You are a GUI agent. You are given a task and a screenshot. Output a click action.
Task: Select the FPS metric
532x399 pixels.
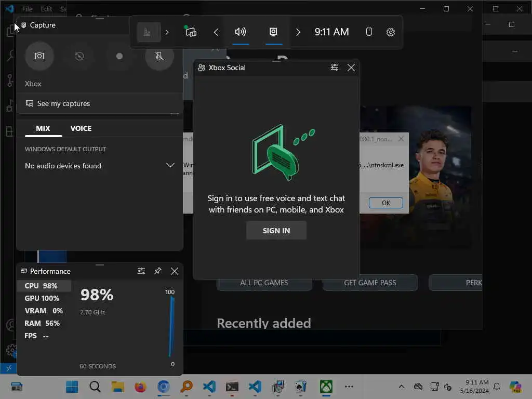44,336
